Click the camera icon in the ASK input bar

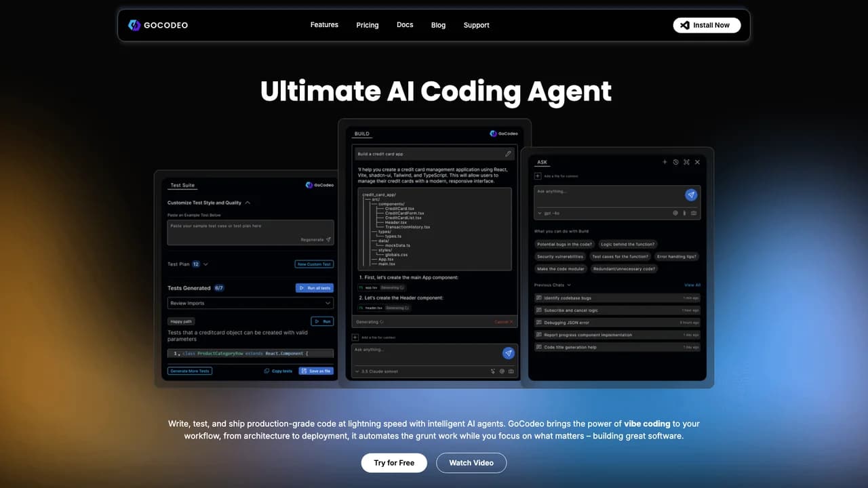694,213
